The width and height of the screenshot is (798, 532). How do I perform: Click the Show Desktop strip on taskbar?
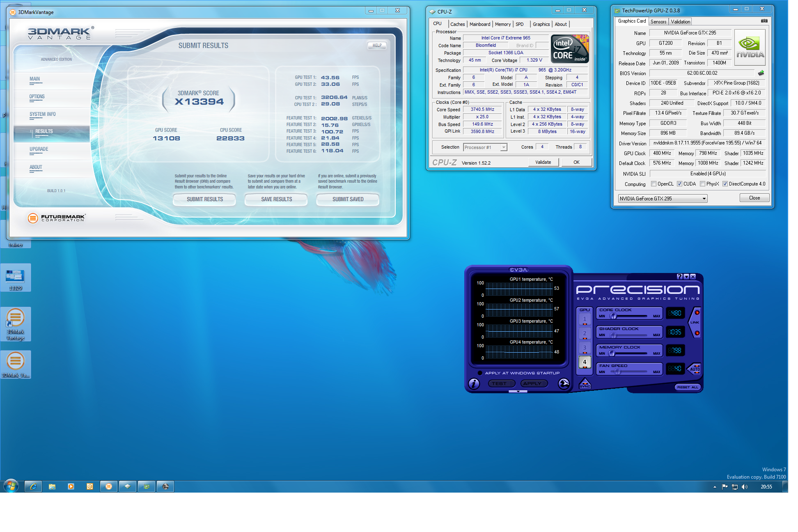785,486
